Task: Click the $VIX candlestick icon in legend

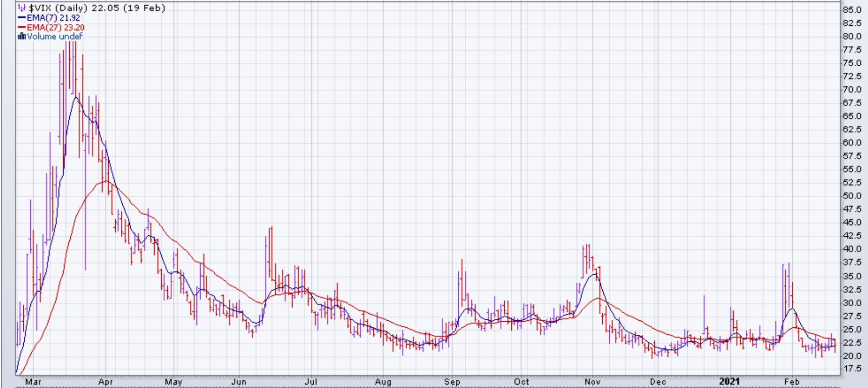Action: [x=21, y=8]
